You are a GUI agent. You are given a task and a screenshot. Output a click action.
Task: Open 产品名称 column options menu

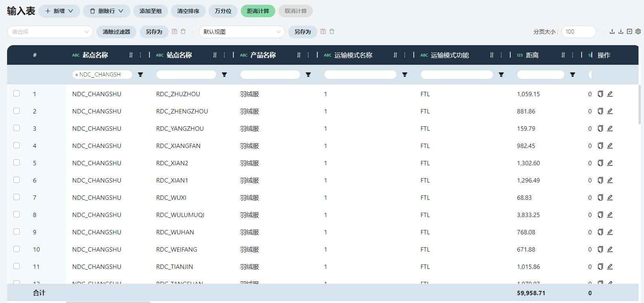point(308,55)
